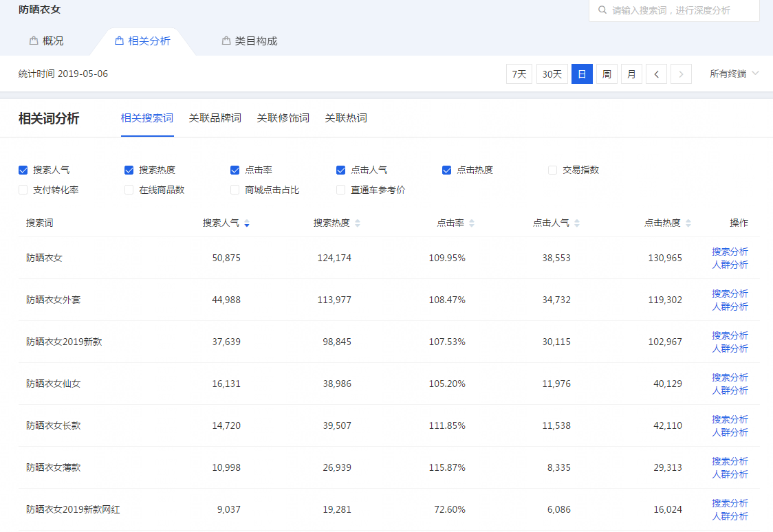Open 人群分析 for 防晒衣女2019新款 row
Viewport: 773px width, 532px height.
coord(730,348)
